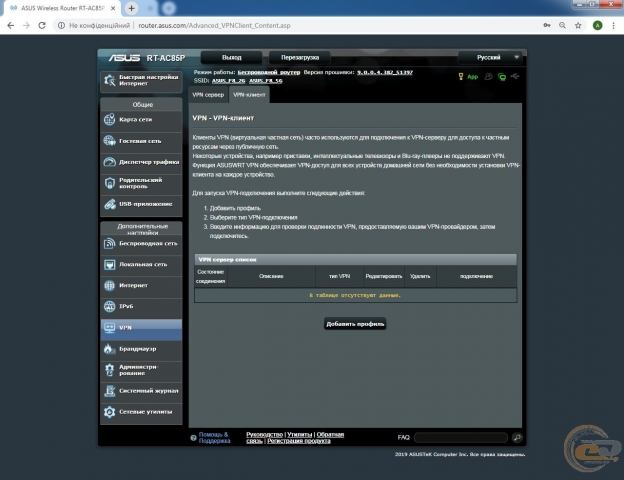Open System Log (Системный журнал) icon
This screenshot has height=480, width=624.
pyautogui.click(x=109, y=391)
